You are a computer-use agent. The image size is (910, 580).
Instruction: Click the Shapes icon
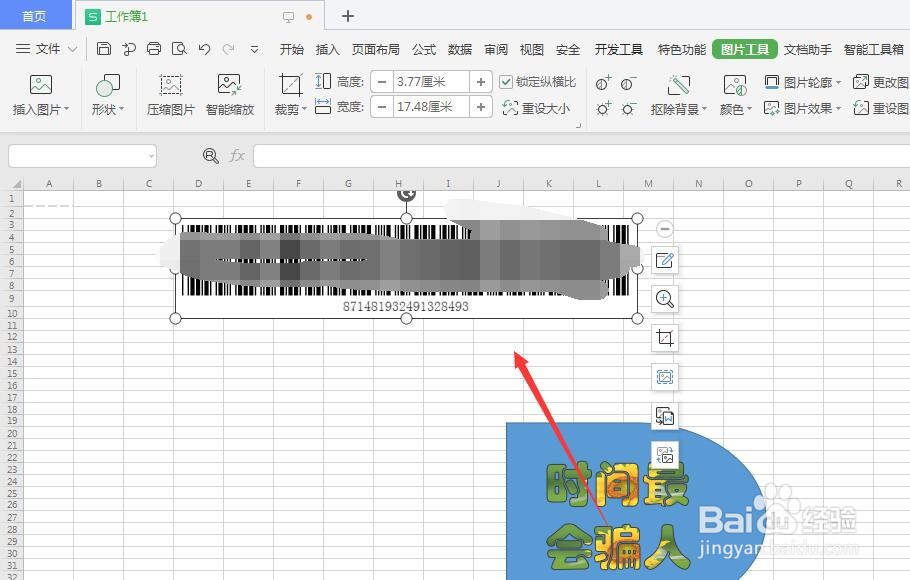tap(108, 85)
